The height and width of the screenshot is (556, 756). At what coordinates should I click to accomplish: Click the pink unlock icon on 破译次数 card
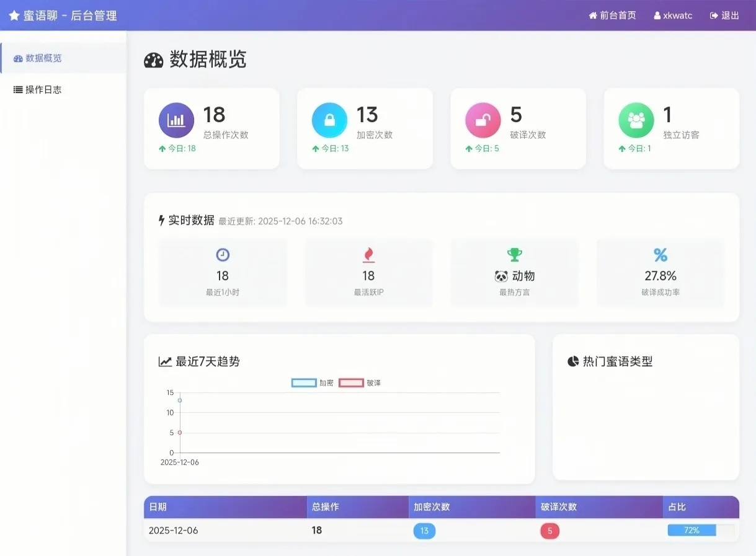point(483,120)
